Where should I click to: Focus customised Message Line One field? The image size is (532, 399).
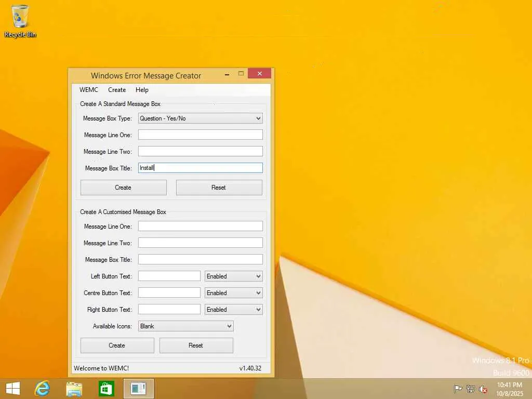201,227
